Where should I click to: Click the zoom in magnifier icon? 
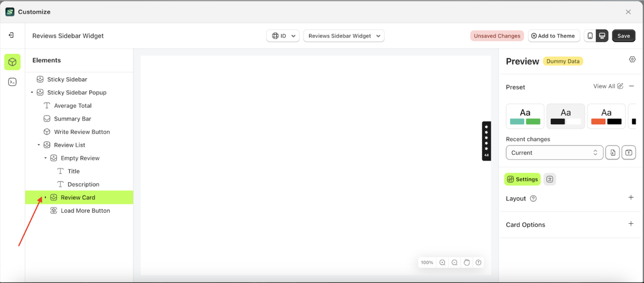click(x=442, y=262)
